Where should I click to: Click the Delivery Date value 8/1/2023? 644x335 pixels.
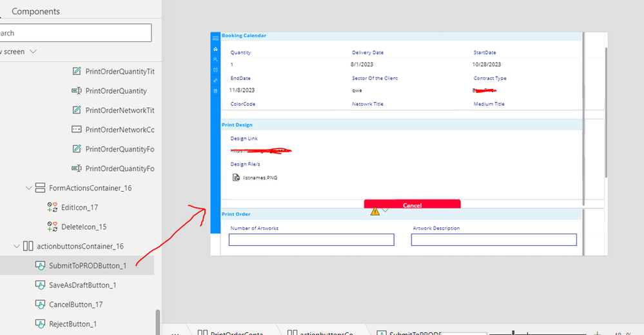362,64
